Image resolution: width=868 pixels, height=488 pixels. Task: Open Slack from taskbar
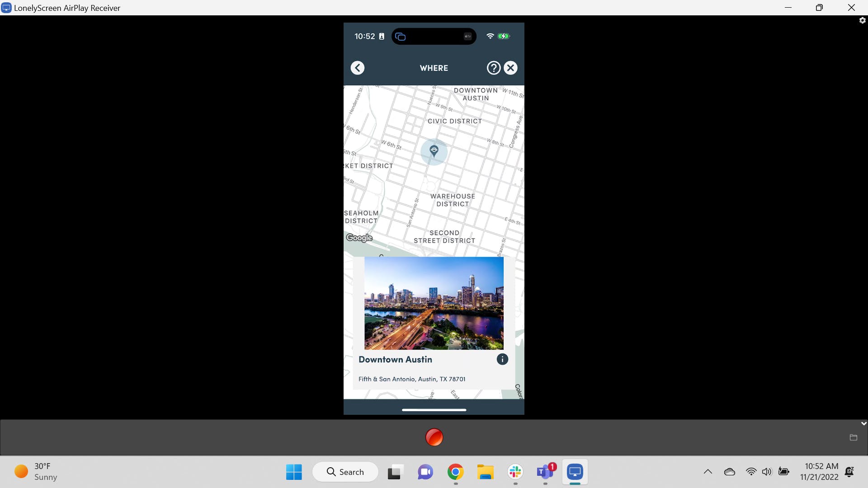point(515,472)
